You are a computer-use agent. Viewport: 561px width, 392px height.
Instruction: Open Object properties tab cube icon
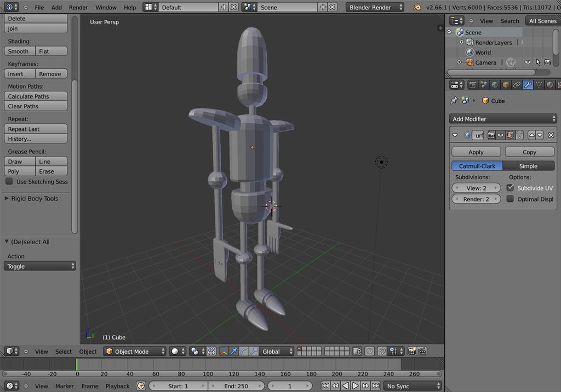506,85
